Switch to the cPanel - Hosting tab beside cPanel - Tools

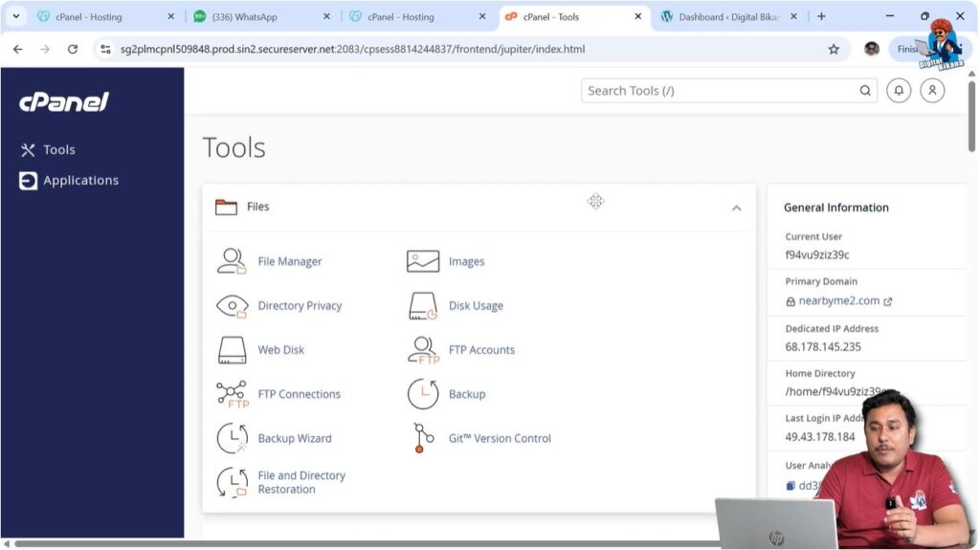pyautogui.click(x=417, y=17)
